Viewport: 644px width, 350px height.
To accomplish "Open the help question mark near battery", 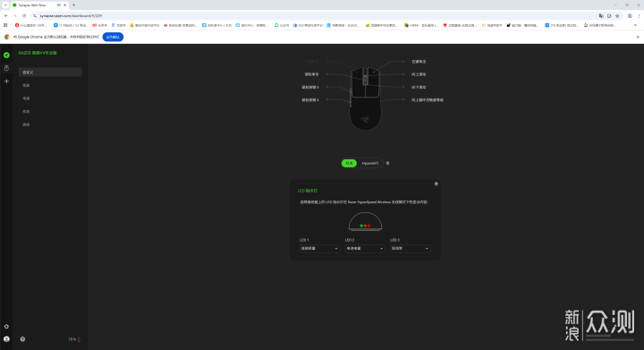I will (x=22, y=339).
